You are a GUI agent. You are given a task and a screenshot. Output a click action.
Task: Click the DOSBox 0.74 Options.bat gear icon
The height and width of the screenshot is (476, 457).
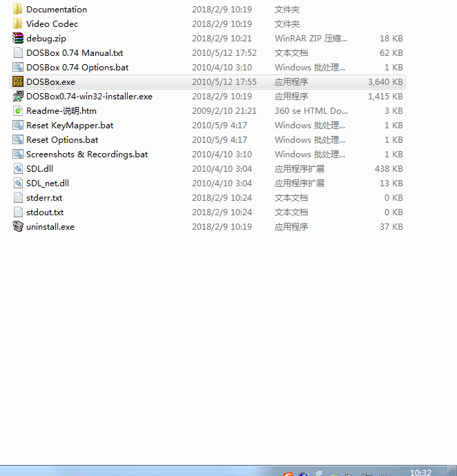click(x=18, y=67)
